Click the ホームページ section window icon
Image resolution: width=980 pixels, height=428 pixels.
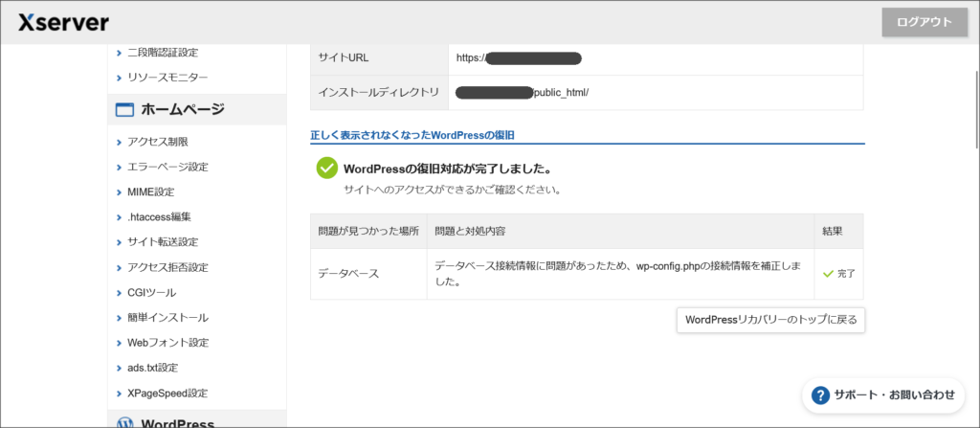point(125,110)
